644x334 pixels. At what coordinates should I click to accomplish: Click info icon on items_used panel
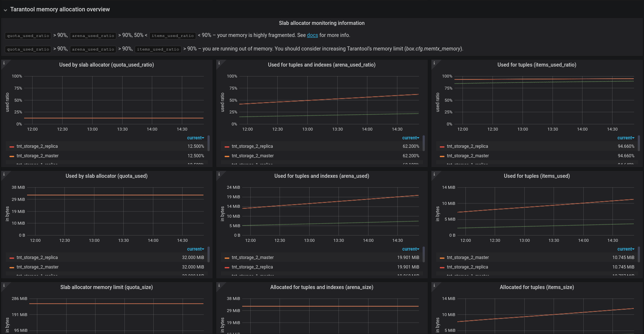(434, 174)
